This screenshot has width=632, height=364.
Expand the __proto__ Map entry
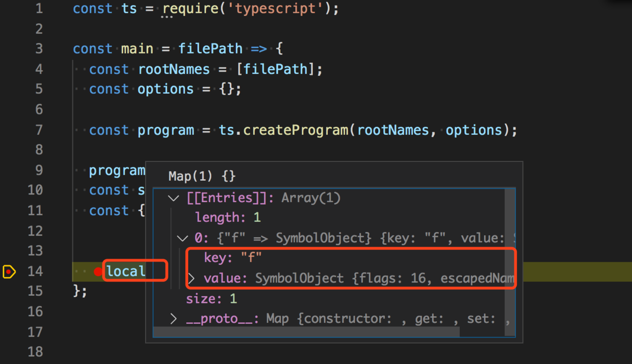173,318
